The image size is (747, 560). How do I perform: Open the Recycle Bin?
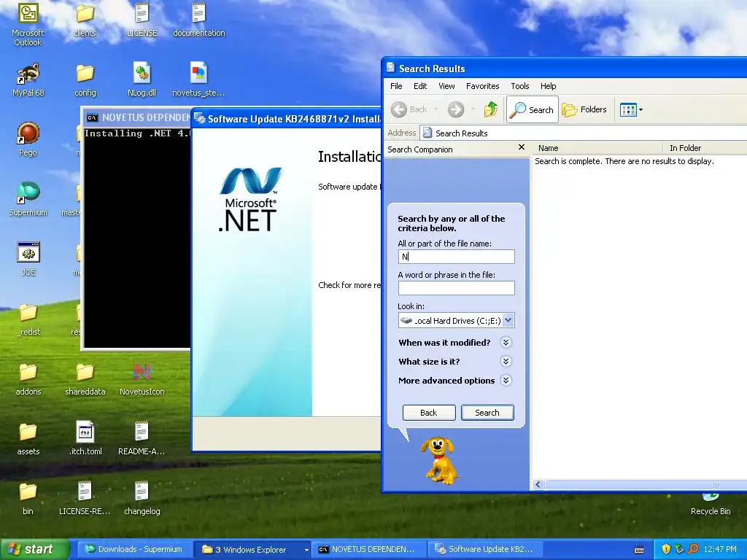point(711,505)
